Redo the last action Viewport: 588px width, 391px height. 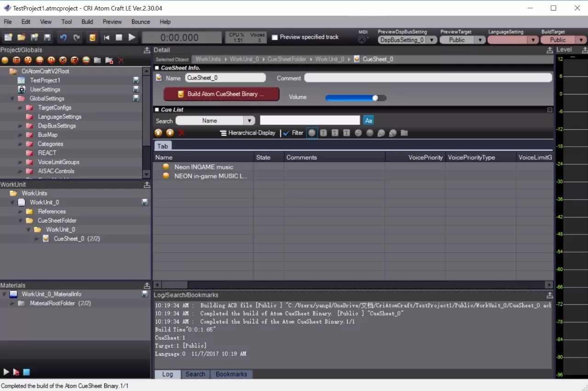tap(77, 37)
